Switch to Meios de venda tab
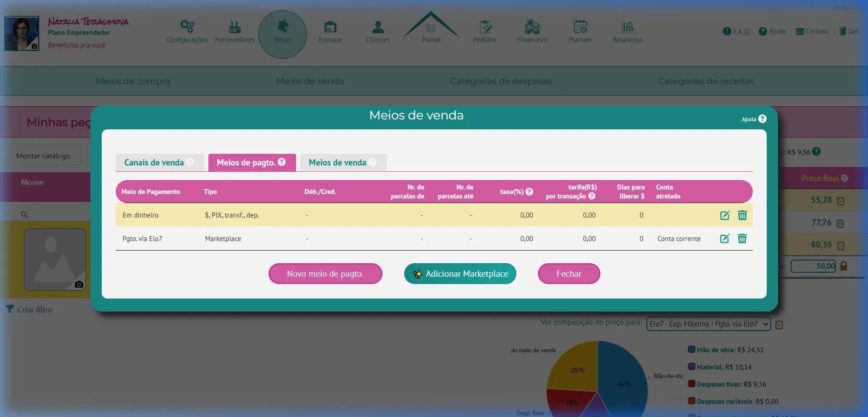 [337, 163]
